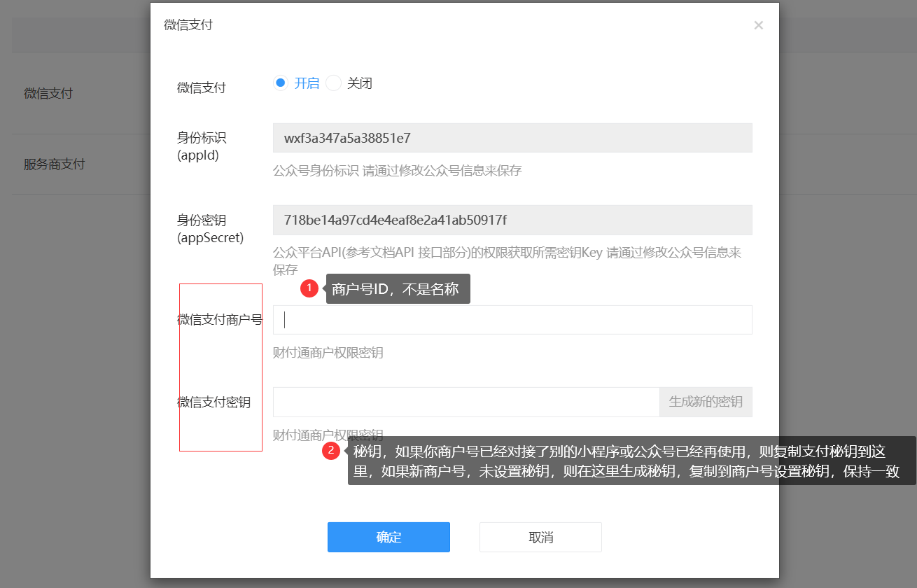Confirm with the 确定 button
This screenshot has width=917, height=588.
click(388, 537)
